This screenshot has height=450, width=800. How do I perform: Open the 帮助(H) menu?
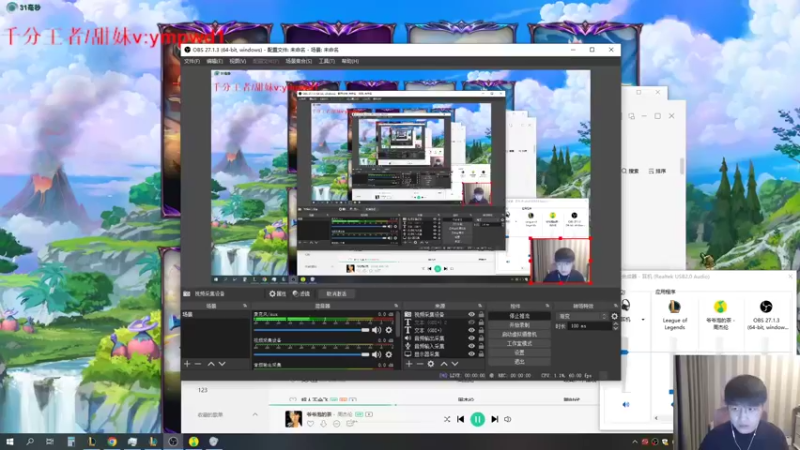(350, 61)
